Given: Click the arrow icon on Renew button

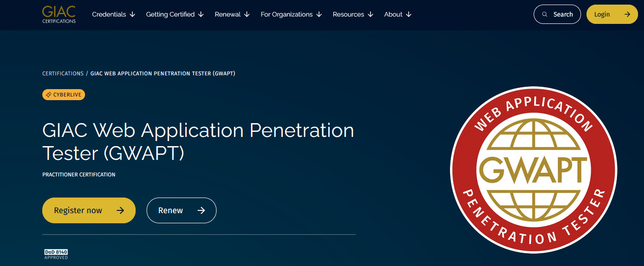Looking at the screenshot, I should pos(201,210).
